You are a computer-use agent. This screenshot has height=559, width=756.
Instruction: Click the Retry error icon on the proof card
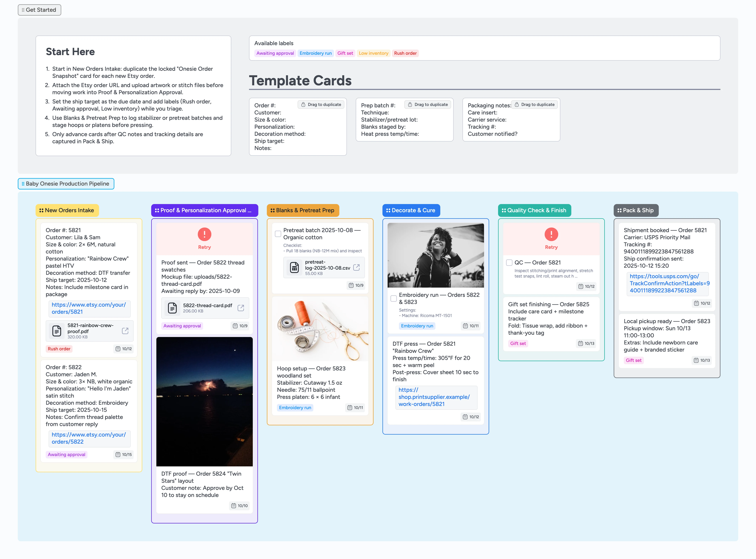click(x=205, y=234)
